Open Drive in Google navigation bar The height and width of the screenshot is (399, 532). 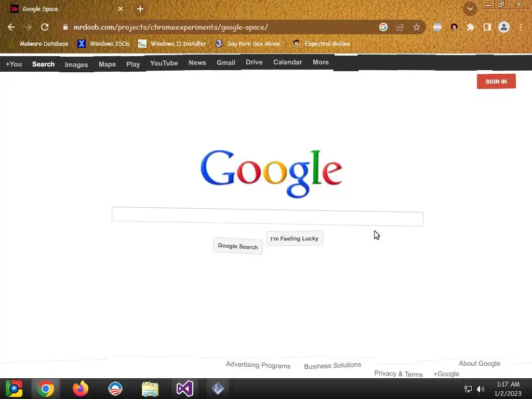[254, 62]
